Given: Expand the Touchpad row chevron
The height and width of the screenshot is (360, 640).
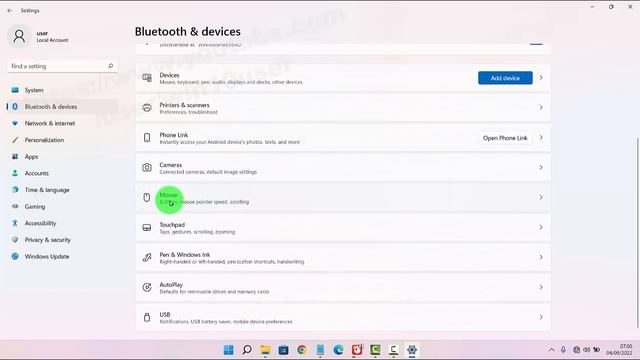Looking at the screenshot, I should coord(541,227).
